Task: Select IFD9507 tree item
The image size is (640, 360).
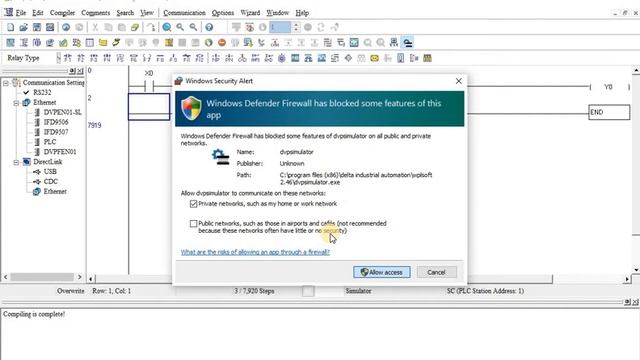Action: 56,132
